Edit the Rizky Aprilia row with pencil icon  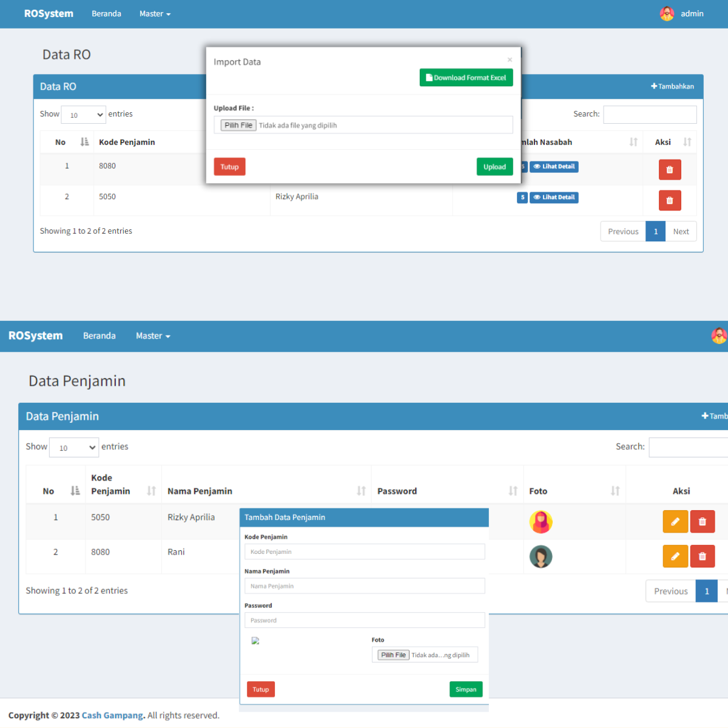[675, 522]
